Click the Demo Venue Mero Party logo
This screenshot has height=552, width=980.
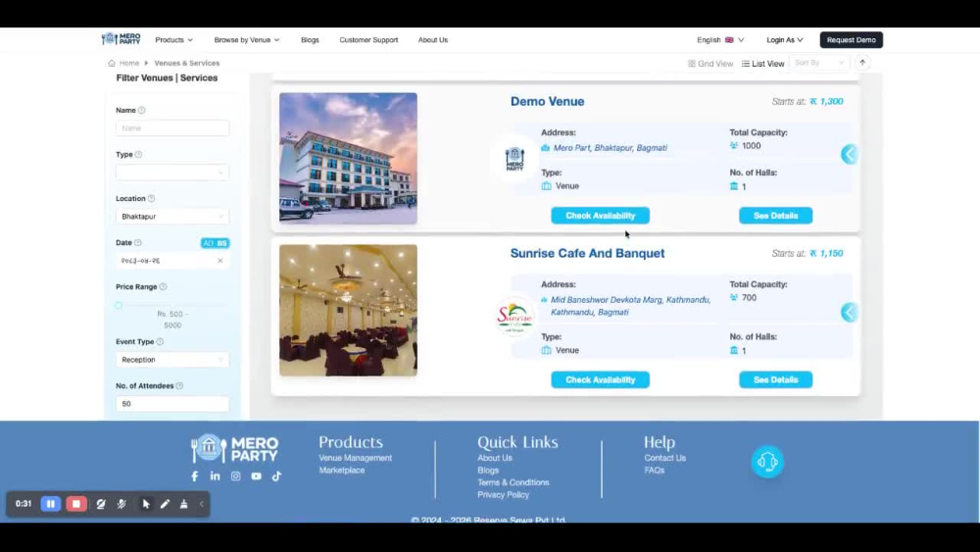point(515,159)
